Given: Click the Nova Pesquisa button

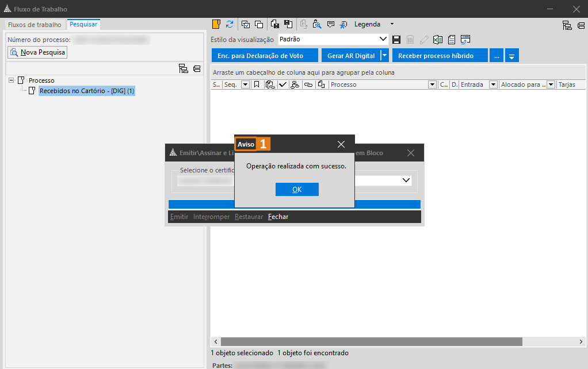Looking at the screenshot, I should pos(37,52).
